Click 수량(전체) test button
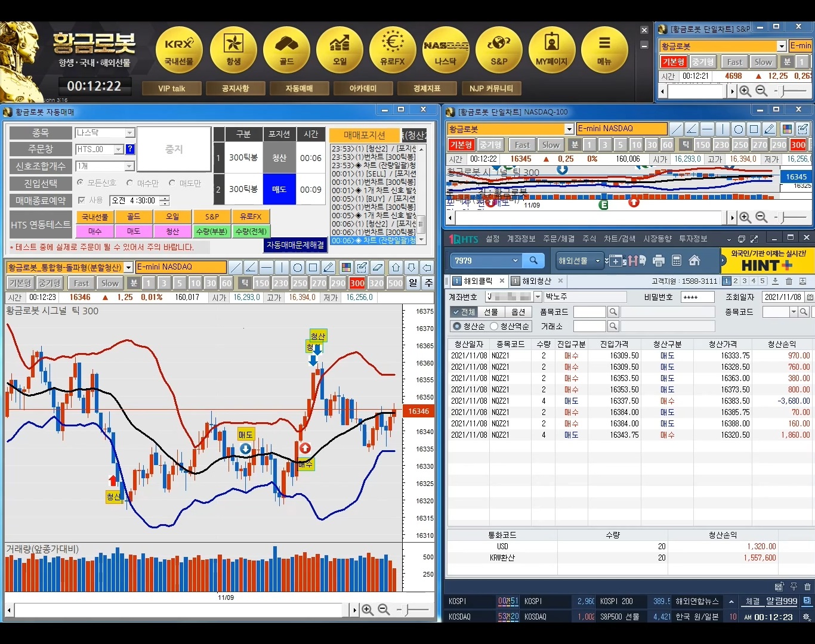The image size is (815, 644). 251,231
